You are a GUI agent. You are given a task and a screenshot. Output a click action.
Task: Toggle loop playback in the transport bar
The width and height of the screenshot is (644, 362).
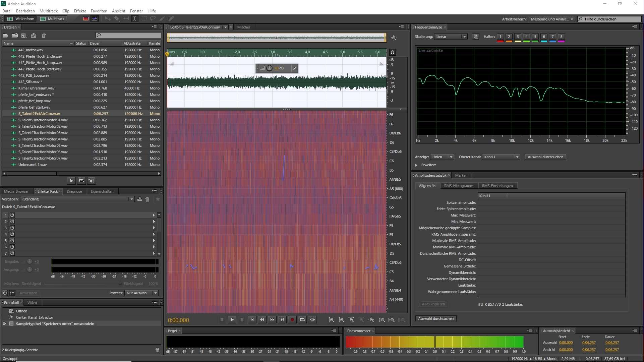pos(302,320)
